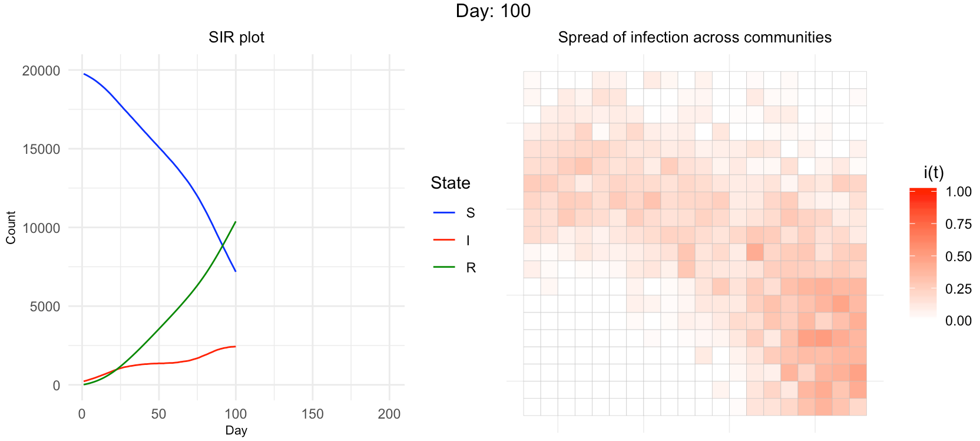Select the 'Day: 100' heading
Image resolution: width=980 pixels, height=441 pixels.
pyautogui.click(x=493, y=11)
